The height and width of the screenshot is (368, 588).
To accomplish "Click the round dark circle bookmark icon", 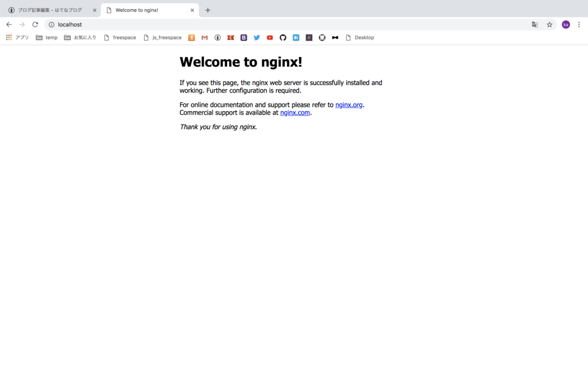I will [322, 37].
